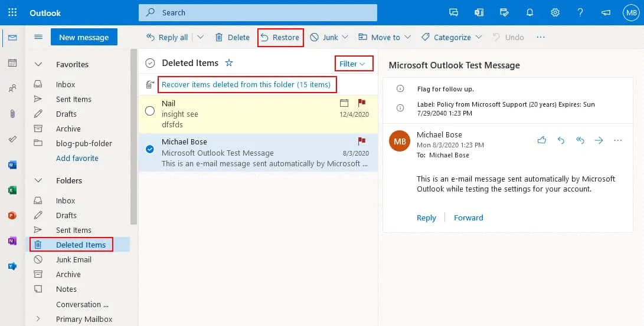Add Deleted Items to favorites star
This screenshot has height=326, width=644.
[x=229, y=63]
